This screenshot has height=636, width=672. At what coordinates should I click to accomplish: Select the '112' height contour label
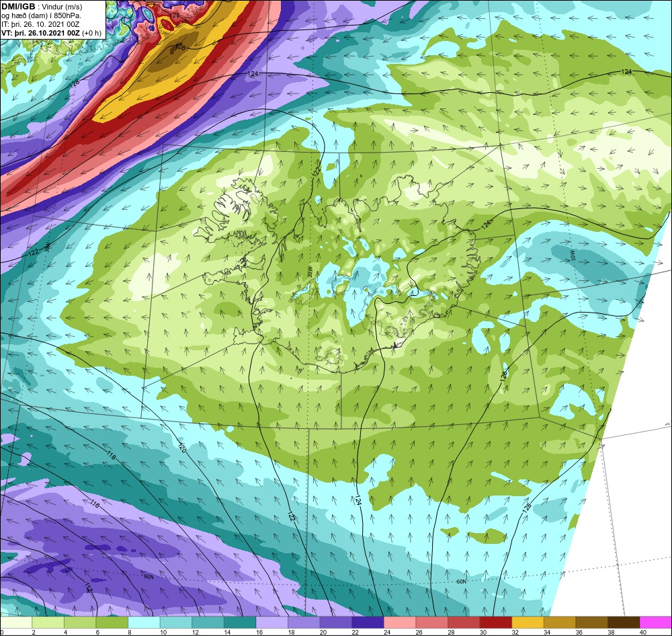(88, 588)
